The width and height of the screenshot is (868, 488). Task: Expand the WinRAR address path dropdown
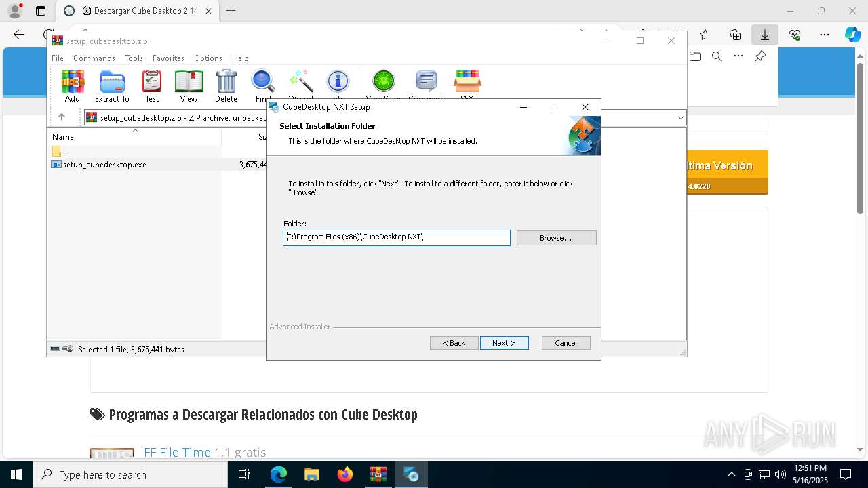[680, 118]
